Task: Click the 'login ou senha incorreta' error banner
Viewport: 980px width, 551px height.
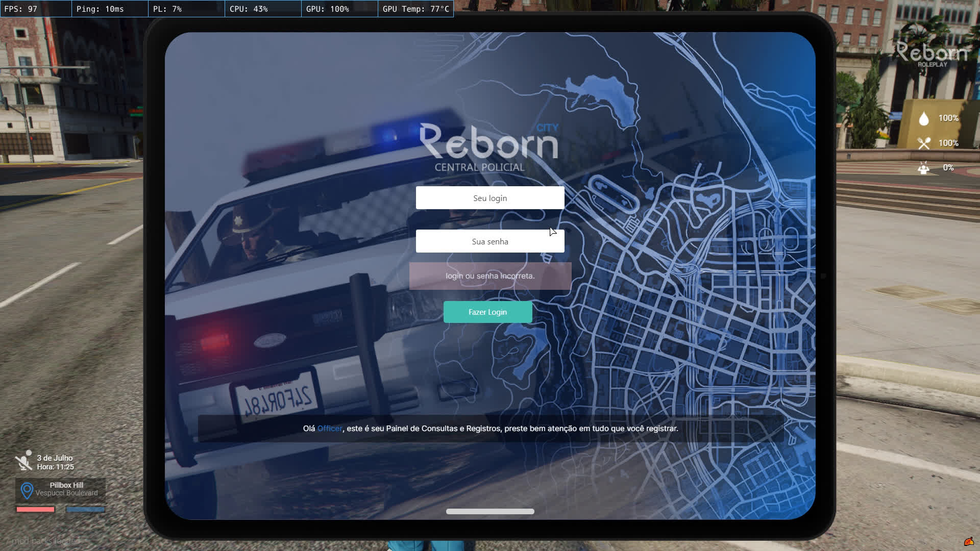Action: (x=490, y=276)
